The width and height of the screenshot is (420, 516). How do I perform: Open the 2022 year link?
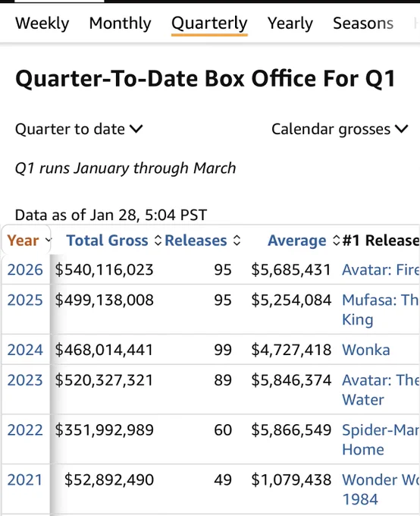click(25, 430)
